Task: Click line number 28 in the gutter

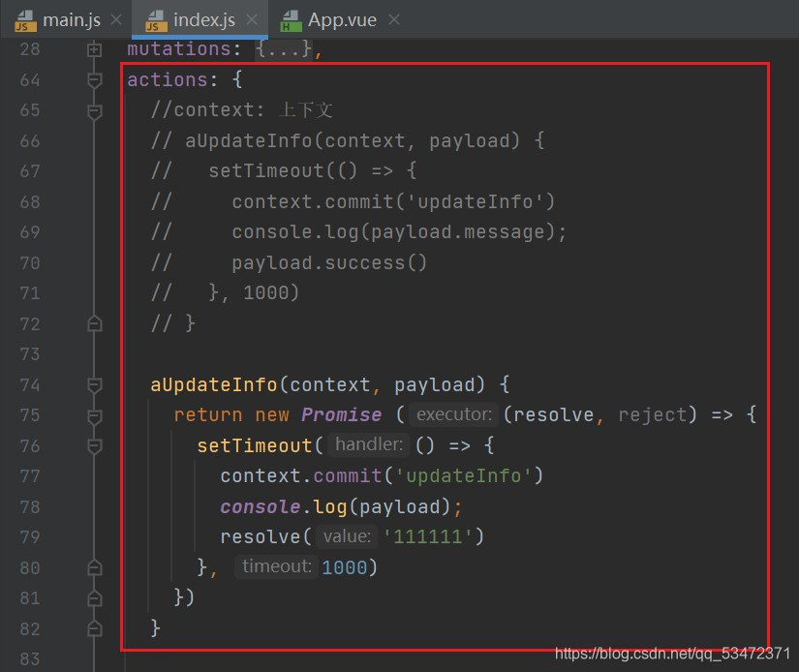Action: point(30,49)
